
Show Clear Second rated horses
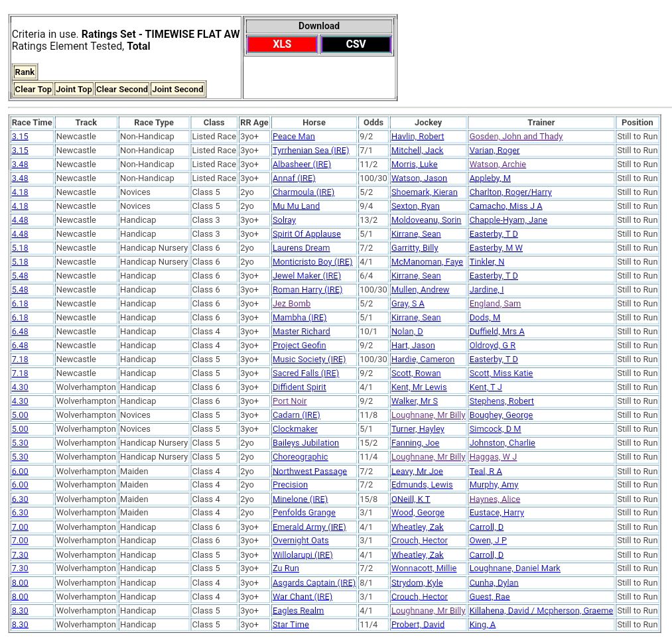click(122, 90)
